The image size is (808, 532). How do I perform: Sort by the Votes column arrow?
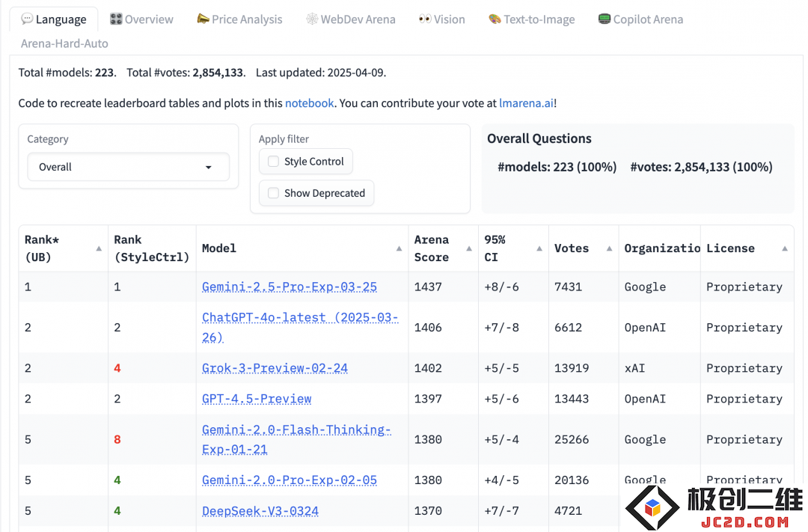[x=609, y=248]
